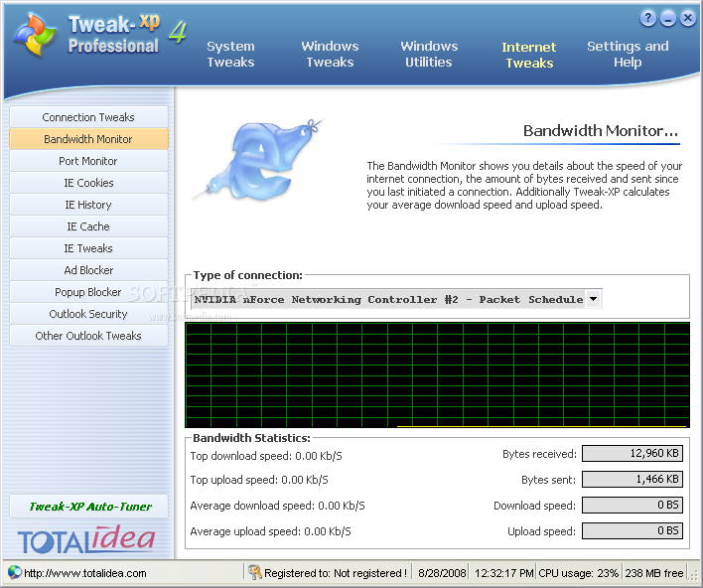Click '238 MB free' status entry
This screenshot has height=588, width=703.
click(x=654, y=573)
